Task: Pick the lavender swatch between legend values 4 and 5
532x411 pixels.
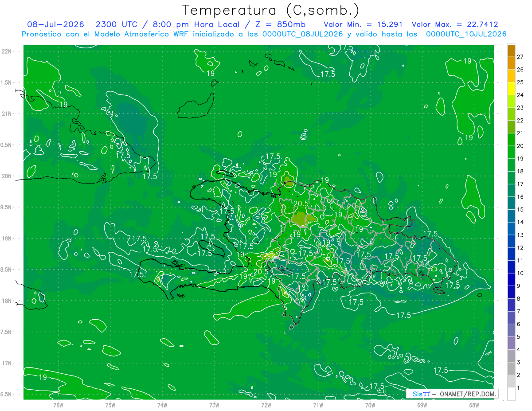Action: pos(511,343)
